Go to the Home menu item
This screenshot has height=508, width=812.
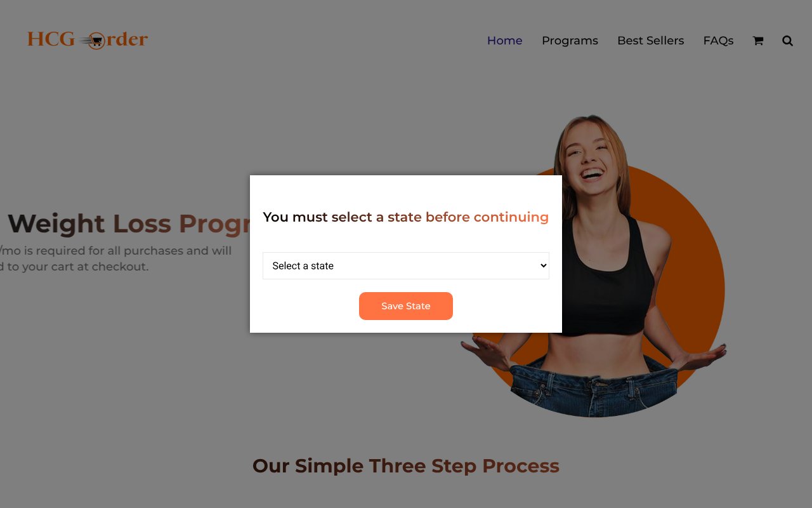click(x=505, y=41)
